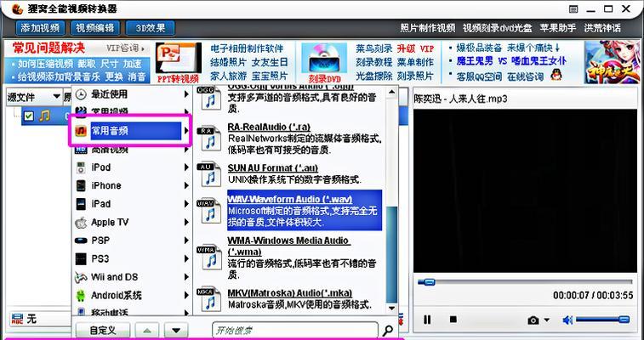The height and width of the screenshot is (340, 644).
Task: Open 给视频添加背景音乐 help link
Action: [59, 76]
